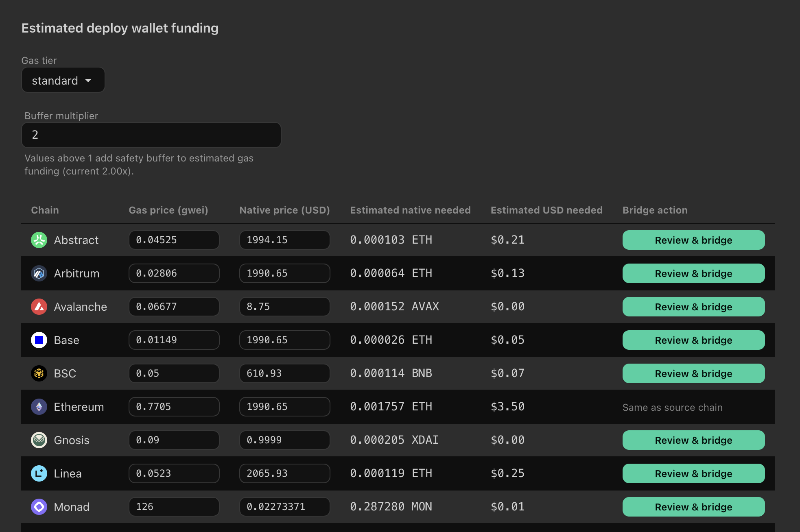This screenshot has height=532, width=800.
Task: Edit the Monad gas price field
Action: pyautogui.click(x=174, y=507)
